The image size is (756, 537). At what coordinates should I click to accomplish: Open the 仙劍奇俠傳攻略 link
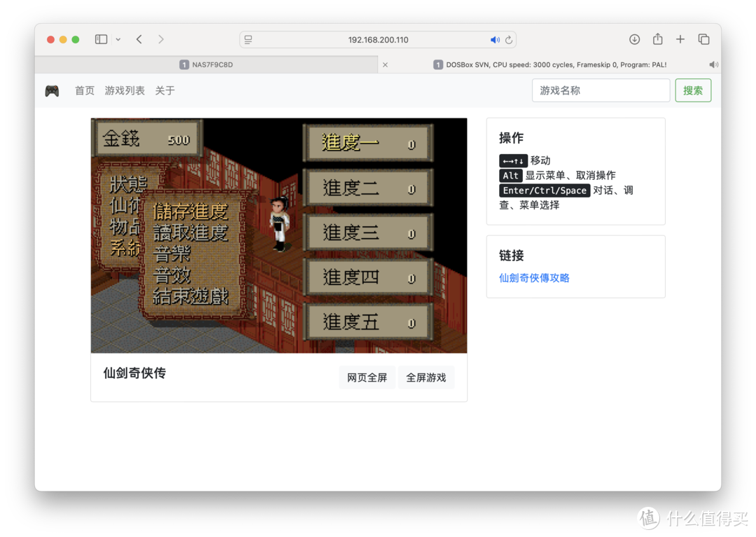click(534, 278)
